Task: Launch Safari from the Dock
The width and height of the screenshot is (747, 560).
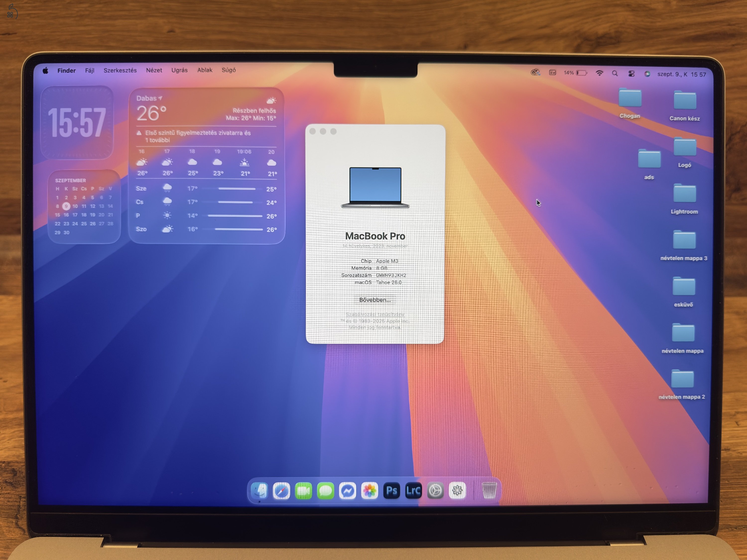Action: pyautogui.click(x=281, y=491)
